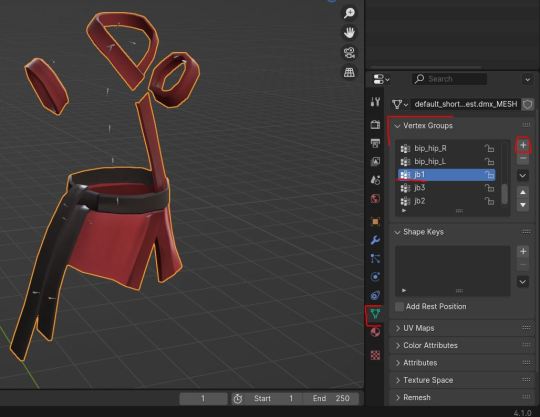Open the mesh data-block browse dropdown

pos(400,104)
